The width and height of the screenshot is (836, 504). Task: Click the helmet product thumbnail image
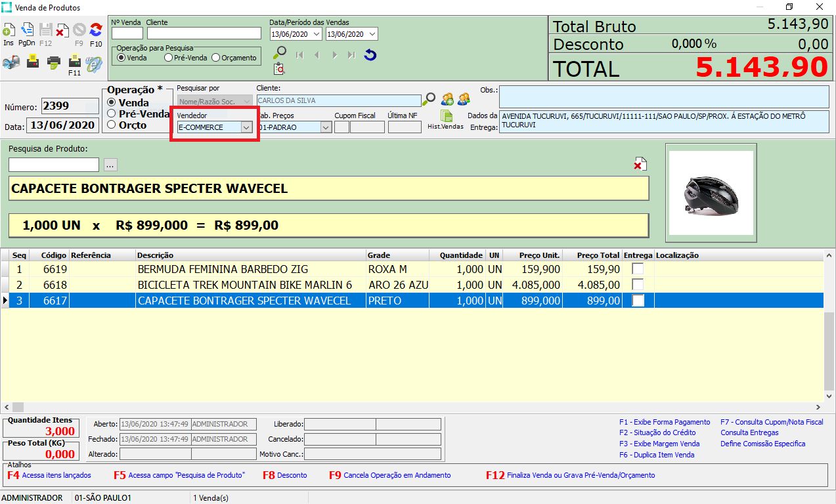tap(711, 194)
